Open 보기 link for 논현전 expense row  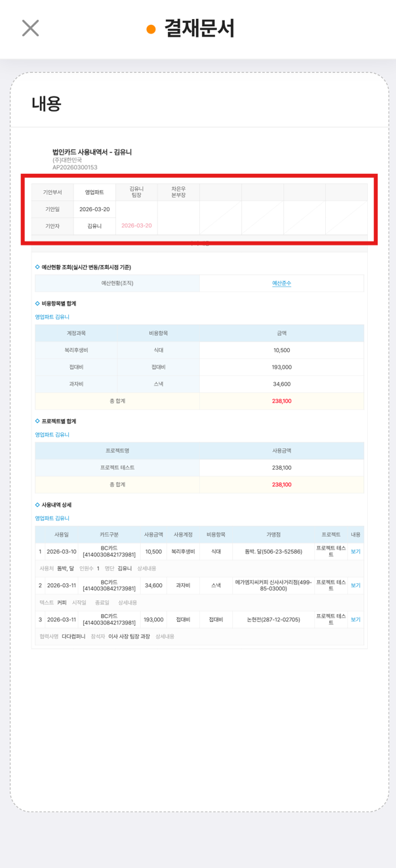(355, 619)
